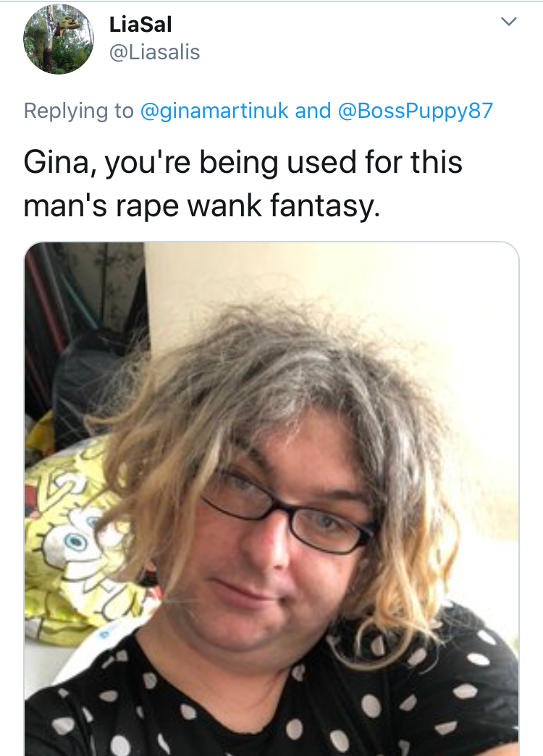Select the tweet text starting with Gina
The height and width of the screenshot is (756, 543).
(x=243, y=183)
